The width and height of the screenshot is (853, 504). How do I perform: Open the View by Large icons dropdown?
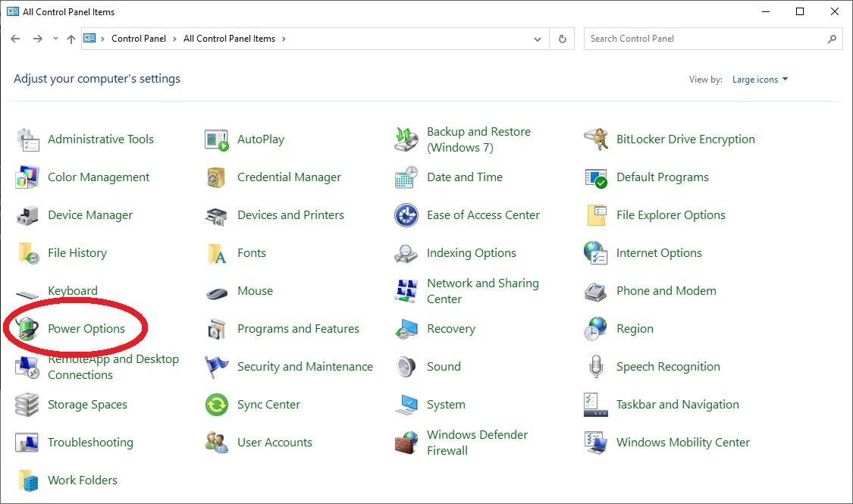tap(760, 80)
